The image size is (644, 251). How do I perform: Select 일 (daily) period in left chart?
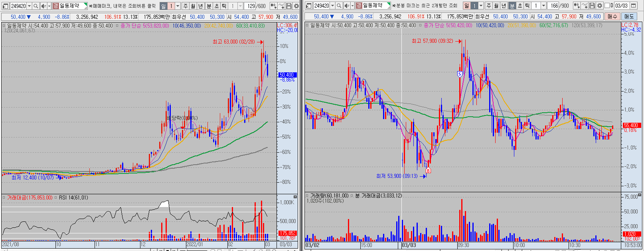click(x=163, y=6)
